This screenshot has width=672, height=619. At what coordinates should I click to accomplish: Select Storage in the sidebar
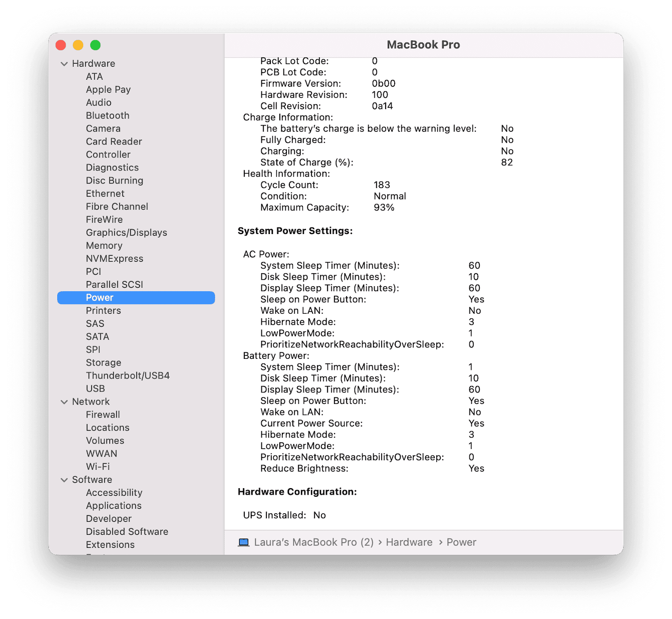103,362
